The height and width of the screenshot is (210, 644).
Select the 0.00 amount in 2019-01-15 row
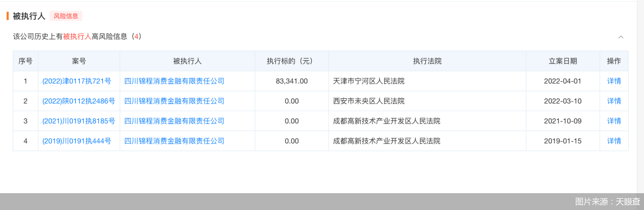point(292,141)
